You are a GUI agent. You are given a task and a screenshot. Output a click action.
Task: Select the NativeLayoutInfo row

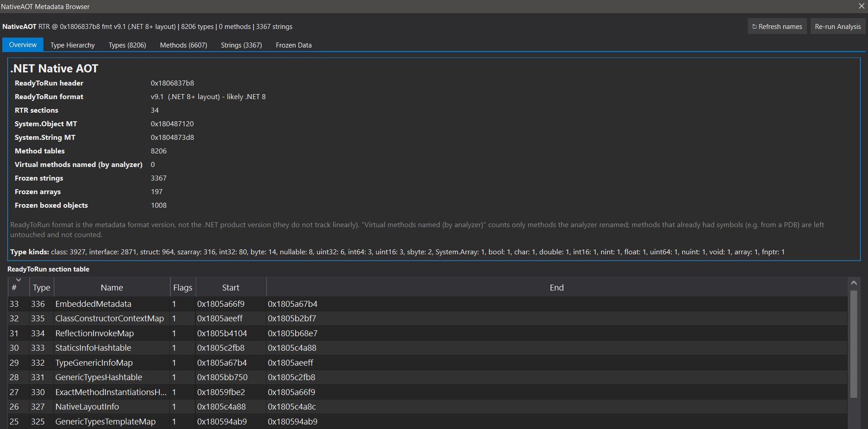(x=428, y=407)
